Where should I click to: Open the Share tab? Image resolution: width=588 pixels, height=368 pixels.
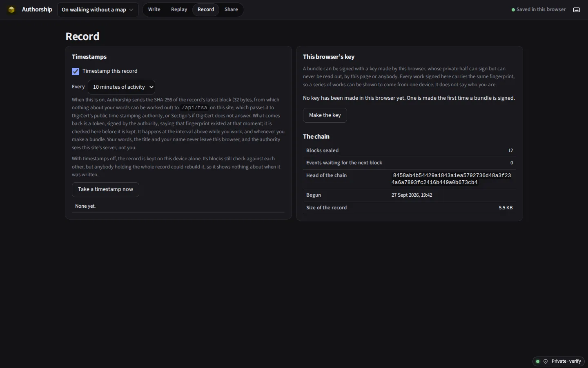231,9
